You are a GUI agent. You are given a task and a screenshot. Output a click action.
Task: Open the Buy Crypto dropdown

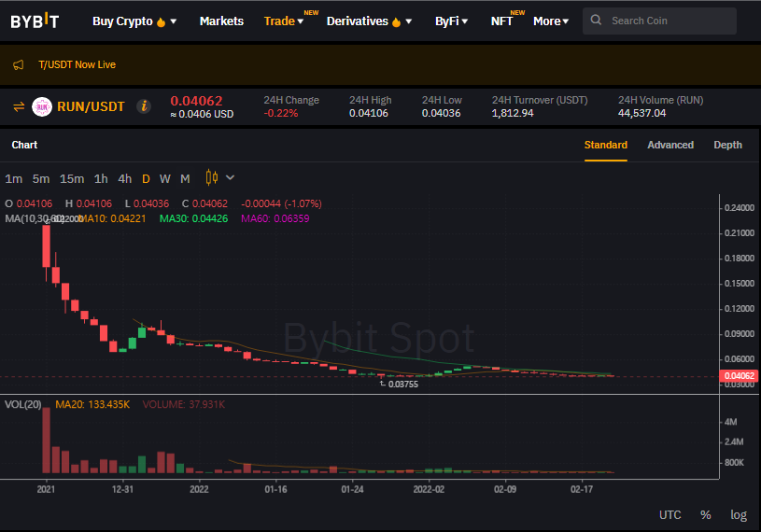click(x=134, y=21)
